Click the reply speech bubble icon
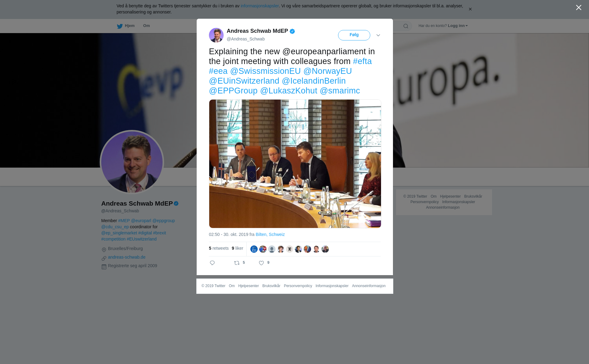Screen dimensions: 589x364 point(212,263)
